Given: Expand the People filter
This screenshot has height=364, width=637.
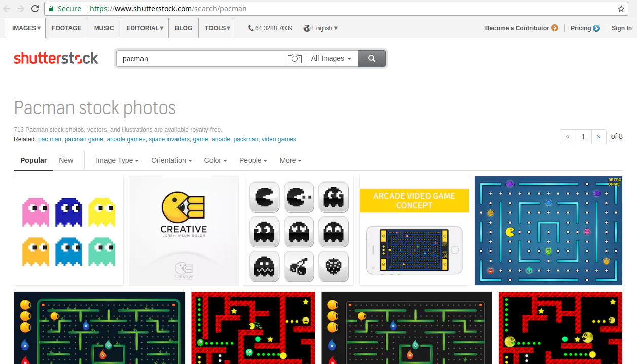Looking at the screenshot, I should pyautogui.click(x=253, y=160).
